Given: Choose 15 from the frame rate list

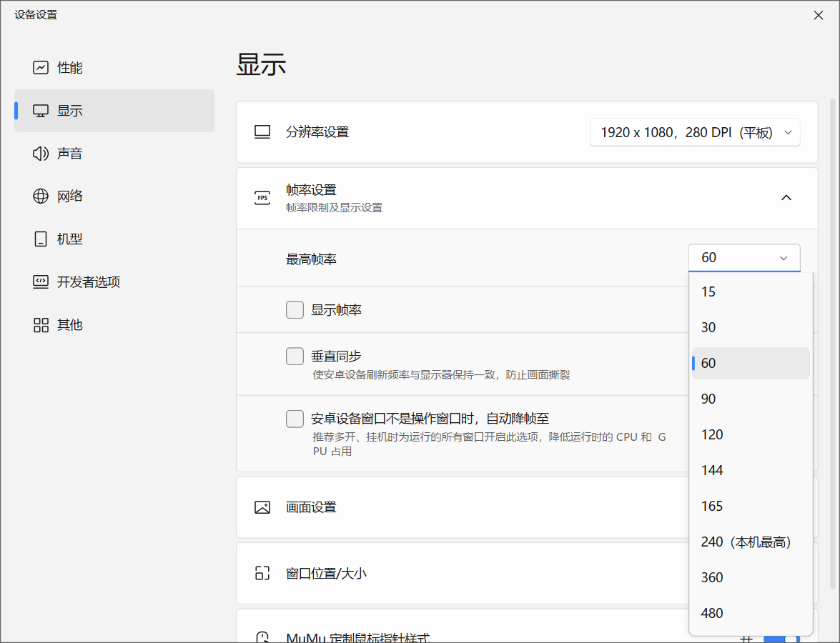Looking at the screenshot, I should tap(751, 291).
